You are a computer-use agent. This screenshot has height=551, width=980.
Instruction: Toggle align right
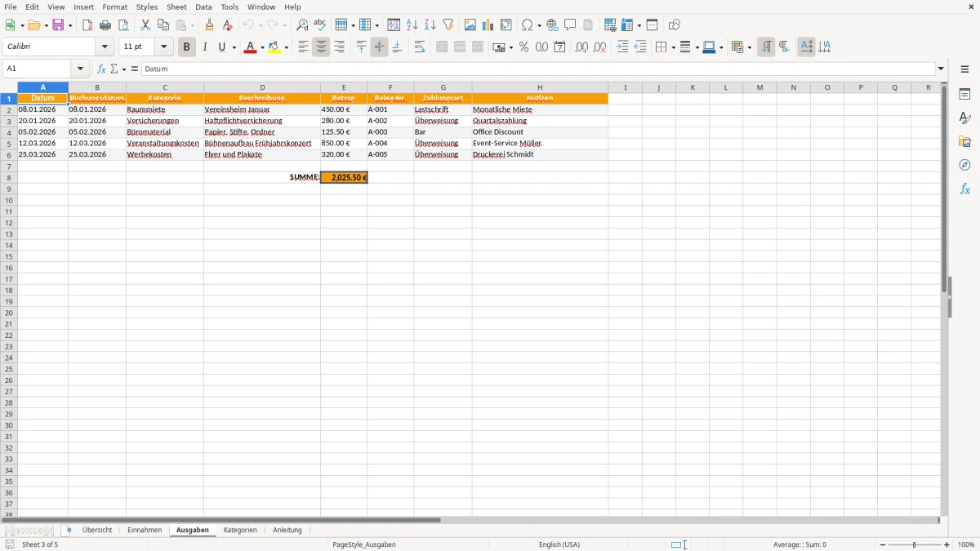tap(339, 47)
